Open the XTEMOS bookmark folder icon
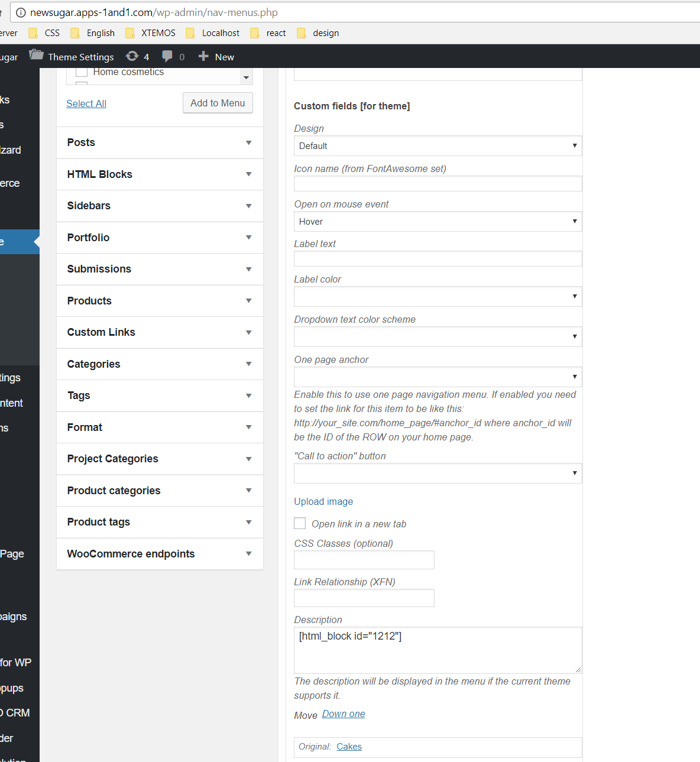 pos(130,33)
